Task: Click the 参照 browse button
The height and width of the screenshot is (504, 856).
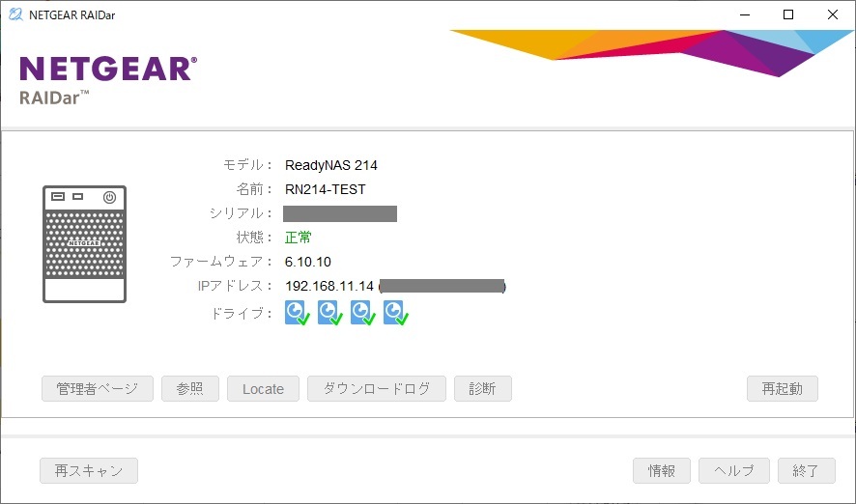Action: [x=190, y=388]
